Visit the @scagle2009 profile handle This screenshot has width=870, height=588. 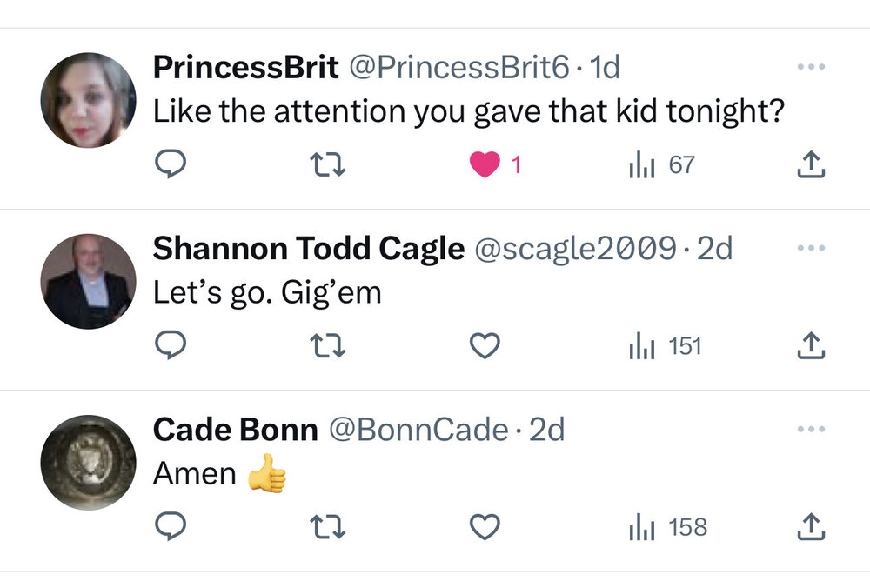click(x=574, y=250)
